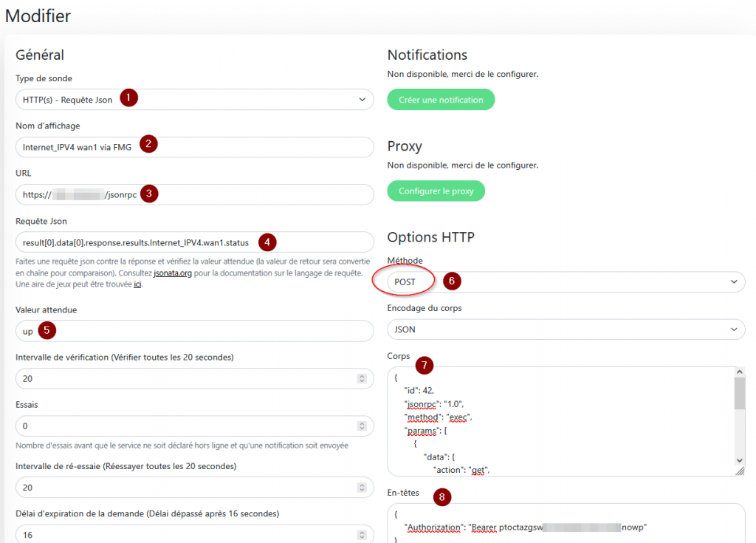This screenshot has height=543, width=756.
Task: Open the Encodage du corps JSON dropdown
Action: coord(566,329)
